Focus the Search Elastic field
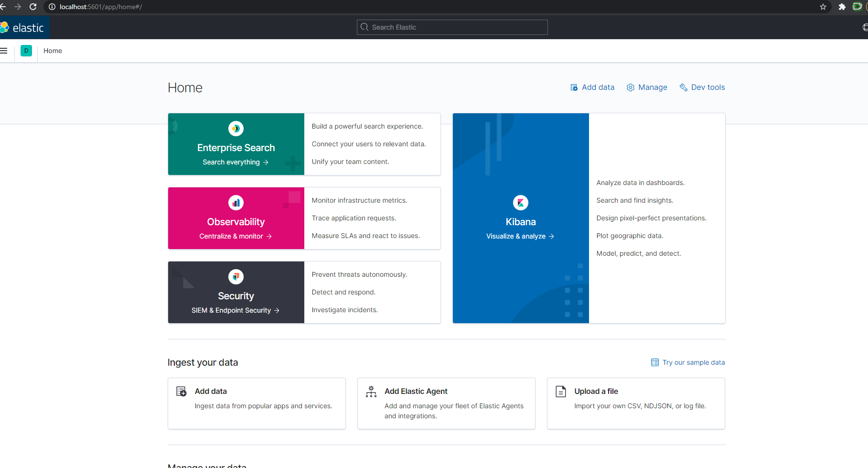 [x=452, y=27]
